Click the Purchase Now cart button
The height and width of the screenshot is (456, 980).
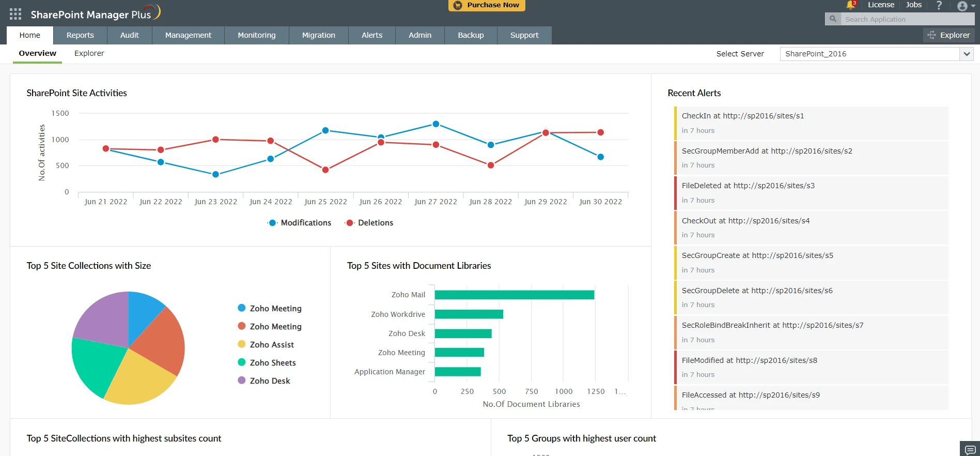pos(487,5)
